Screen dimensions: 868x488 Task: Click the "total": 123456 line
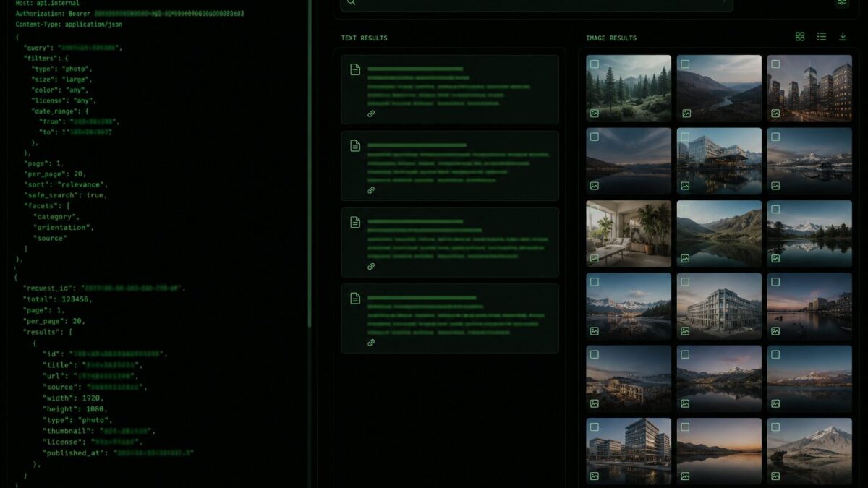tap(58, 299)
